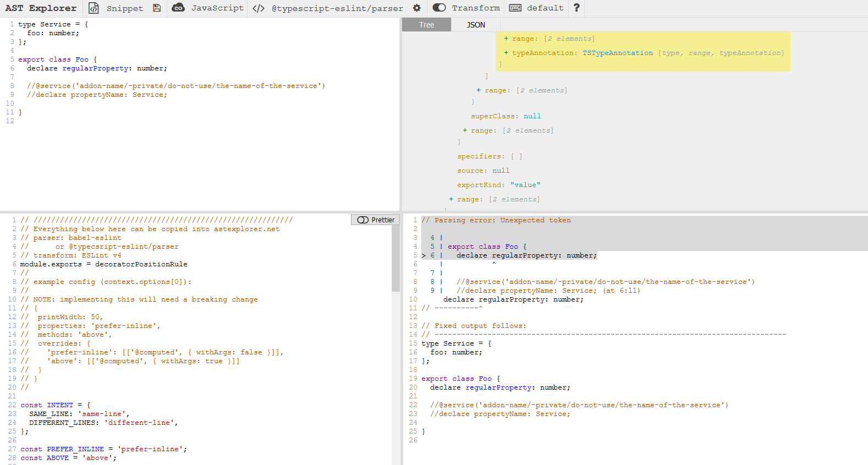
Task: Click the JavaScript cloud language icon
Action: tap(178, 8)
